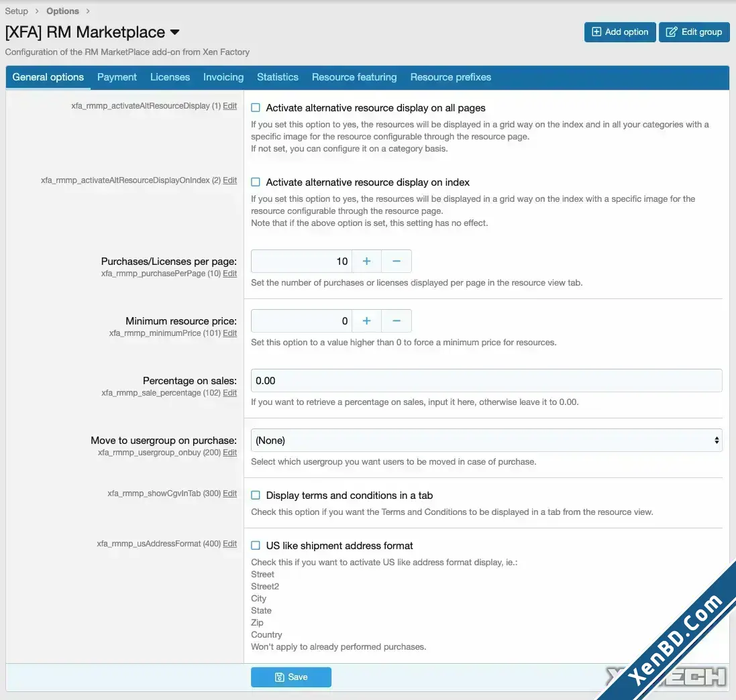Open the [XFA] RM Marketplace title dropdown

174,32
